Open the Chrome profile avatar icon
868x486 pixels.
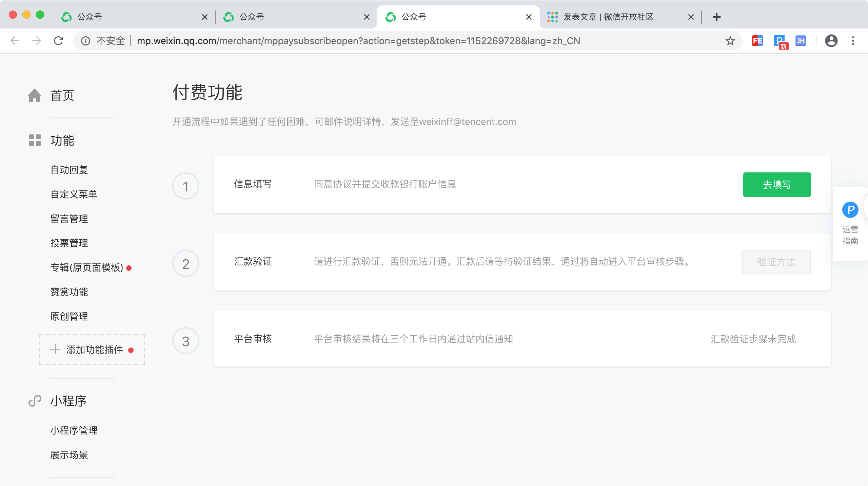(x=831, y=41)
